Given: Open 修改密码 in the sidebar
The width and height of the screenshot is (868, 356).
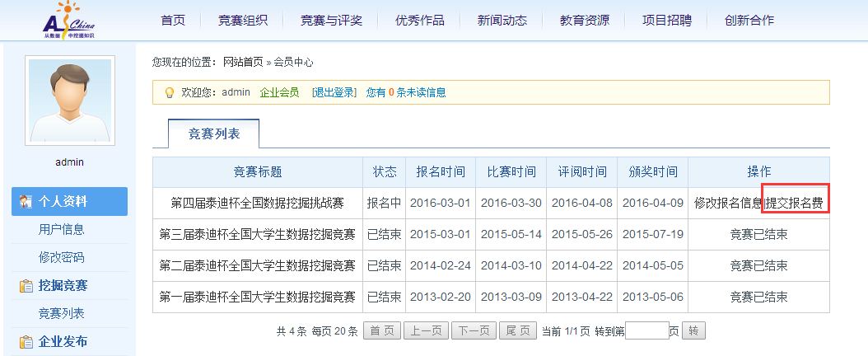Looking at the screenshot, I should (62, 257).
